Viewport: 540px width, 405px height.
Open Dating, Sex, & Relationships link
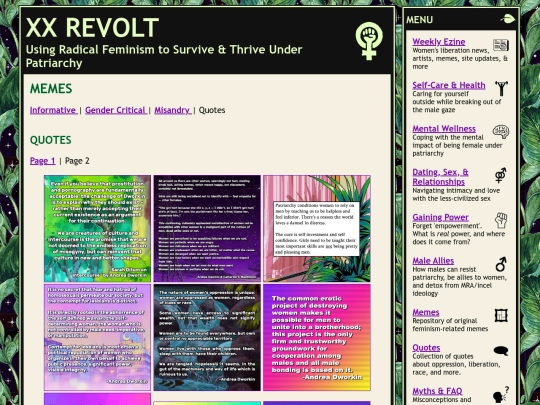[x=440, y=177]
